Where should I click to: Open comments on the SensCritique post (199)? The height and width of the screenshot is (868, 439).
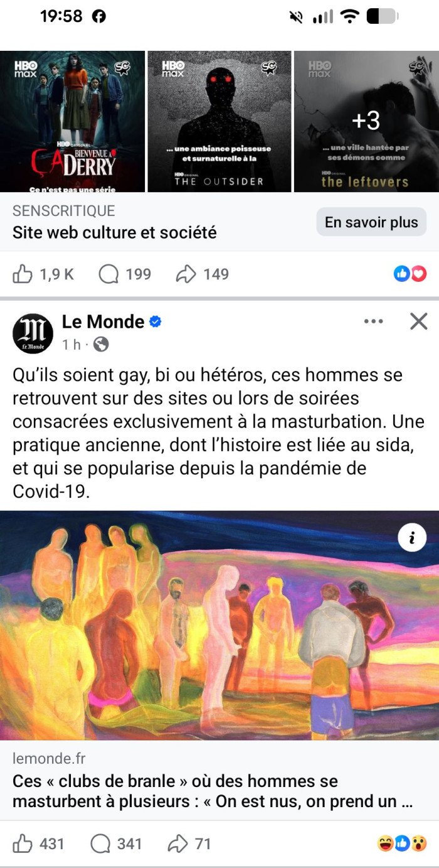pos(125,274)
